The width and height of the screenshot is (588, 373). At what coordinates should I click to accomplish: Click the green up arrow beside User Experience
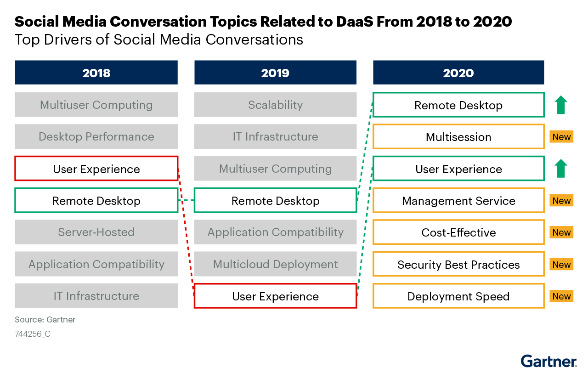click(x=561, y=169)
